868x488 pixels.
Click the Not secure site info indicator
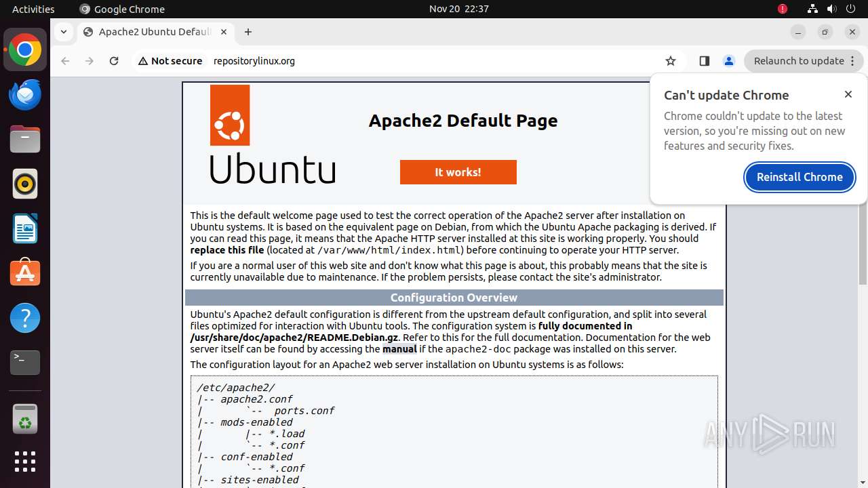170,61
